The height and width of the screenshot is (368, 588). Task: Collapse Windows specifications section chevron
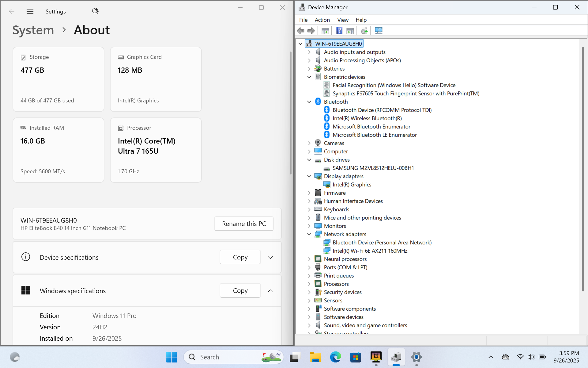pyautogui.click(x=270, y=291)
